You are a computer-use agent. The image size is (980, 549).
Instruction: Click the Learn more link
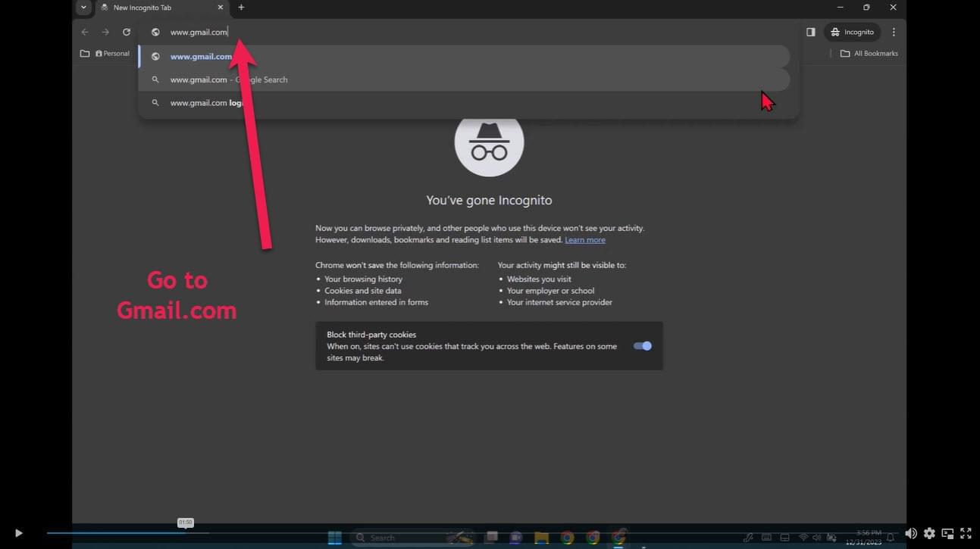point(584,240)
